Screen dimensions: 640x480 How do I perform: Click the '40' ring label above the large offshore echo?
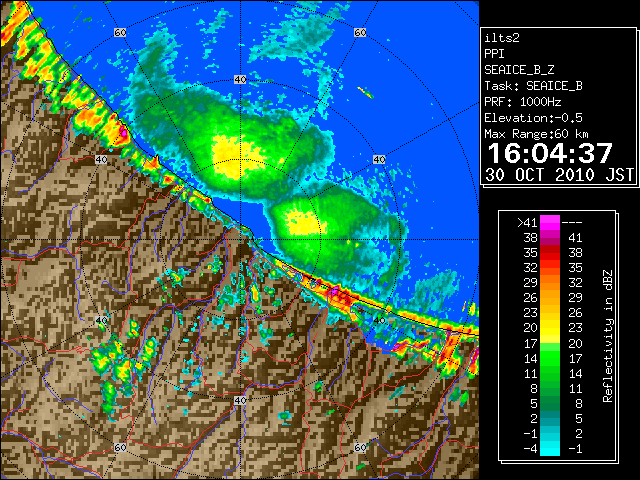[240, 80]
